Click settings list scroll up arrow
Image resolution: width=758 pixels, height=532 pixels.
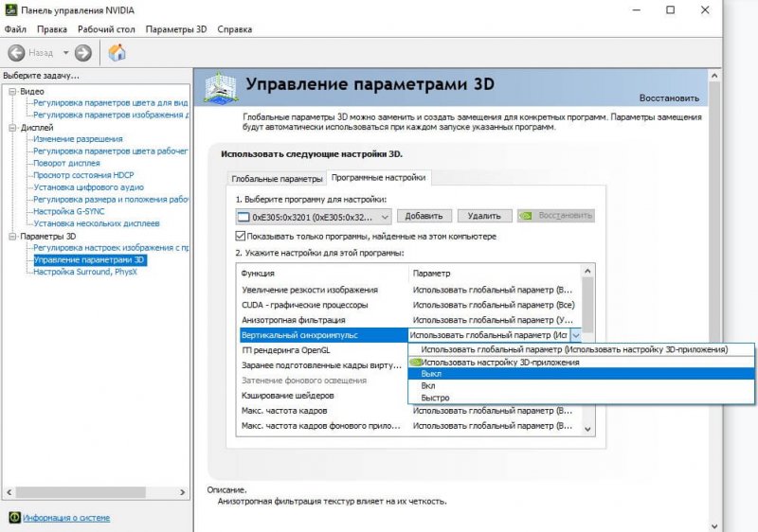click(587, 271)
